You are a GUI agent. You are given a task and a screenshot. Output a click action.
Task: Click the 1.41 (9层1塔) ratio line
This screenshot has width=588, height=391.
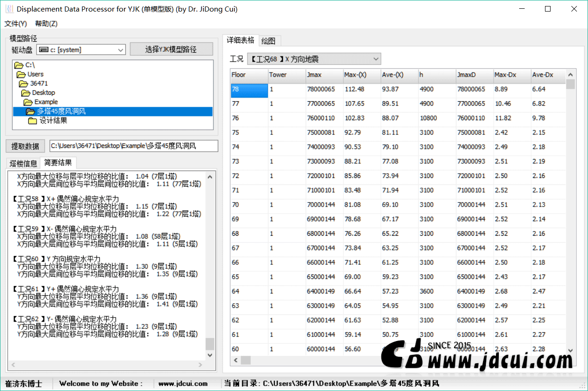coord(107,304)
